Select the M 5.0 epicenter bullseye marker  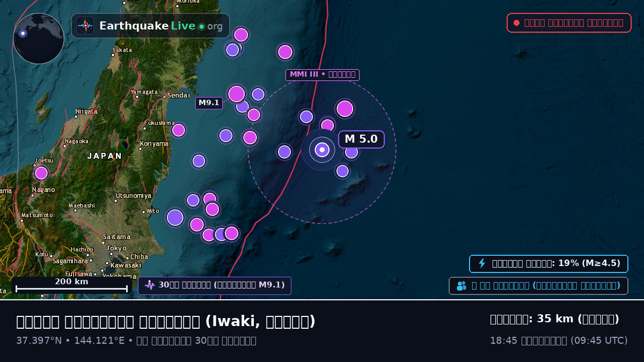[322, 150]
